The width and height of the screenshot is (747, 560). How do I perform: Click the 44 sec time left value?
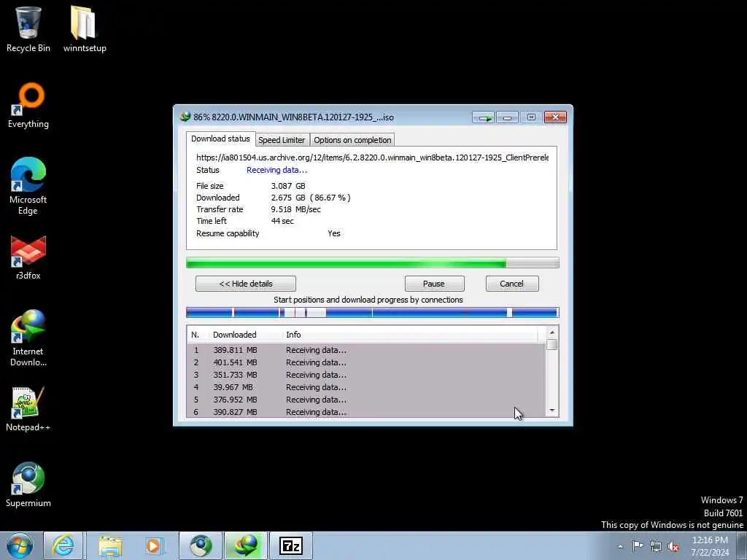click(x=282, y=221)
